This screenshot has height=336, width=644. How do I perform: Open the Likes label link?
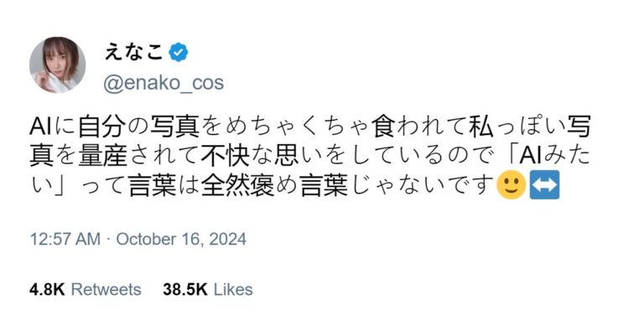(233, 290)
